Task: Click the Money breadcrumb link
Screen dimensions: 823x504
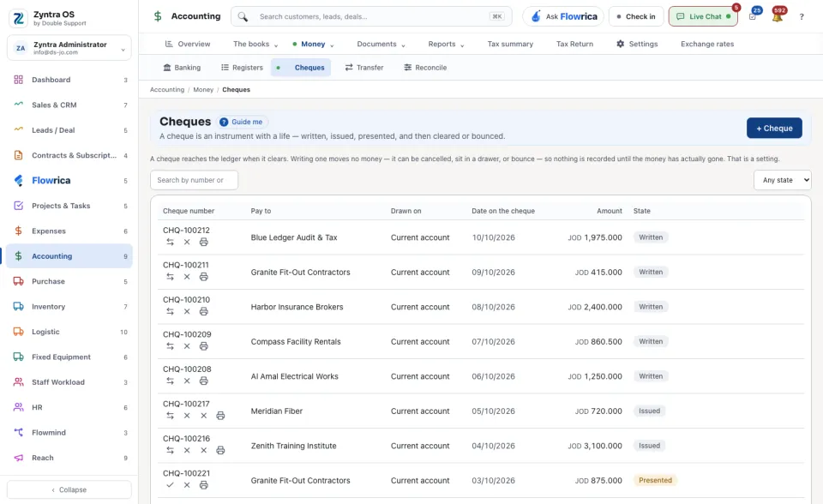Action: tap(203, 90)
